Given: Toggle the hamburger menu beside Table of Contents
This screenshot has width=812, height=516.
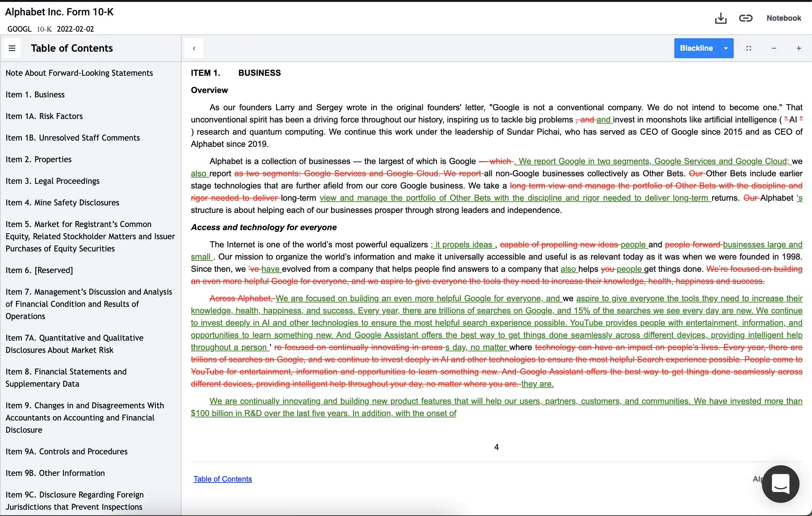Looking at the screenshot, I should click(x=12, y=48).
